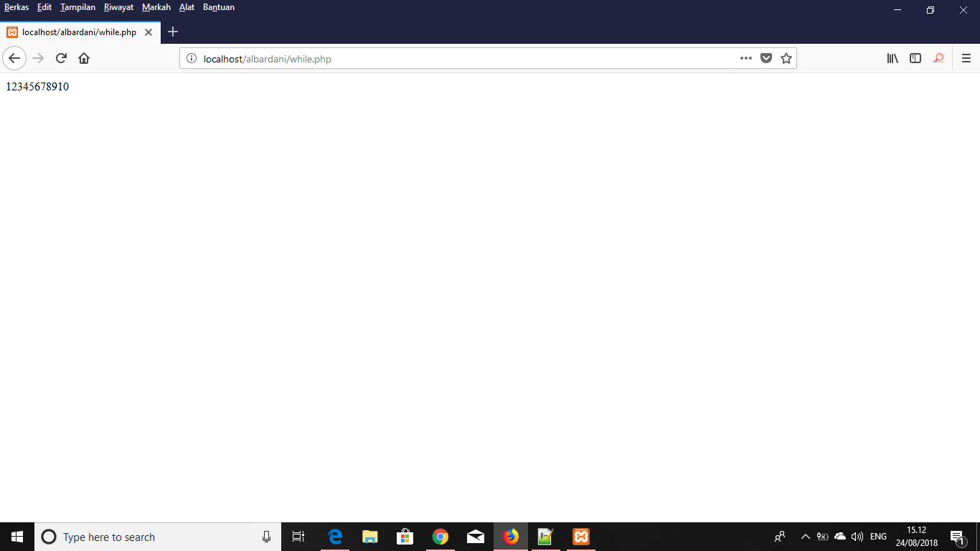Click the forward navigation arrow

(38, 58)
